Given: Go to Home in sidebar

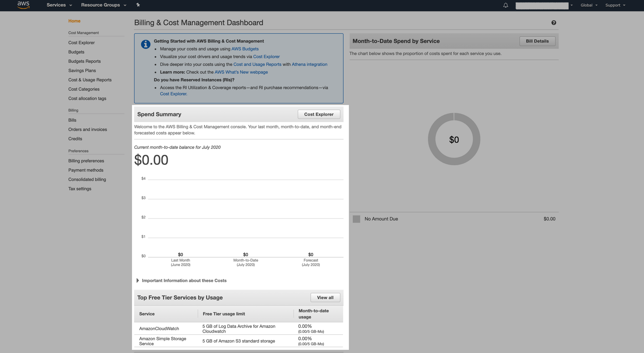Looking at the screenshot, I should point(74,21).
